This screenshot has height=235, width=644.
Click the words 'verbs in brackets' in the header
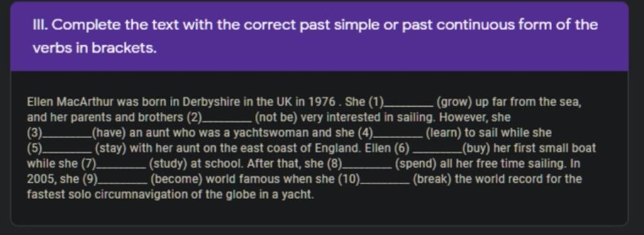coord(94,49)
